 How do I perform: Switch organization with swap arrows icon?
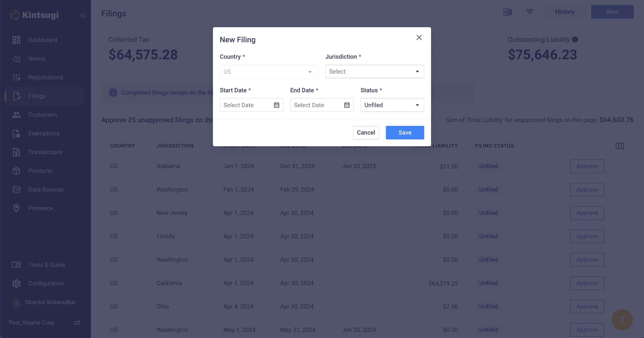(77, 322)
